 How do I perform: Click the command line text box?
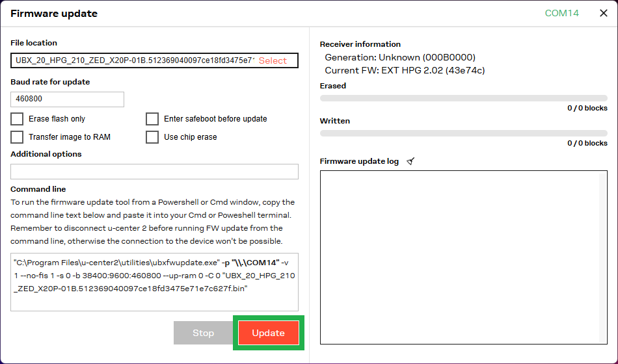click(155, 282)
